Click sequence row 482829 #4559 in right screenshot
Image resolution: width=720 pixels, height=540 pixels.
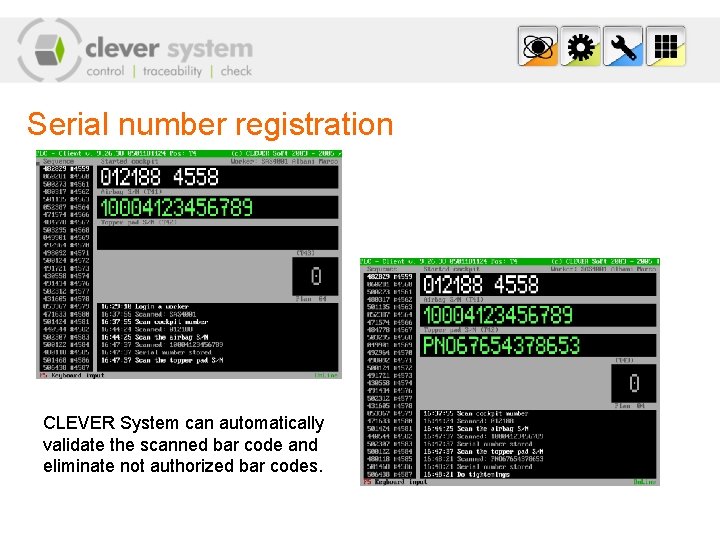coord(390,277)
